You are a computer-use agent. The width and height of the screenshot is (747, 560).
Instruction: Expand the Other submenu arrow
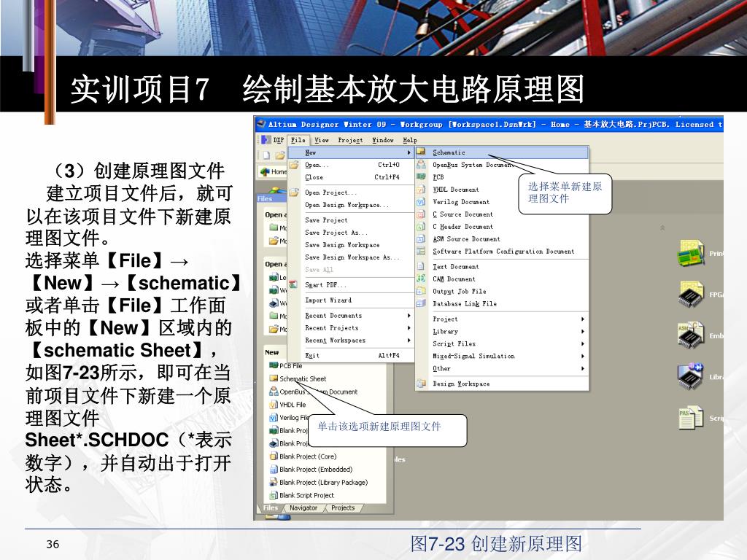[583, 368]
